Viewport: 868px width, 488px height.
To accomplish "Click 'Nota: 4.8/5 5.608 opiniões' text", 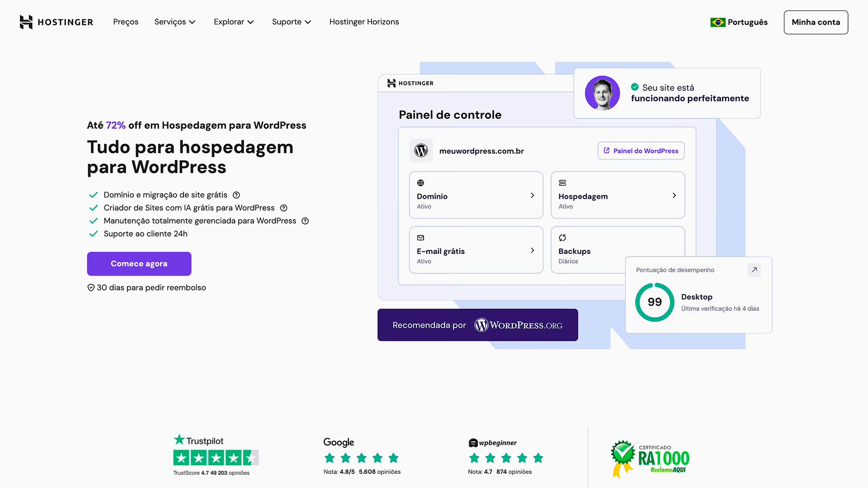I will point(362,472).
